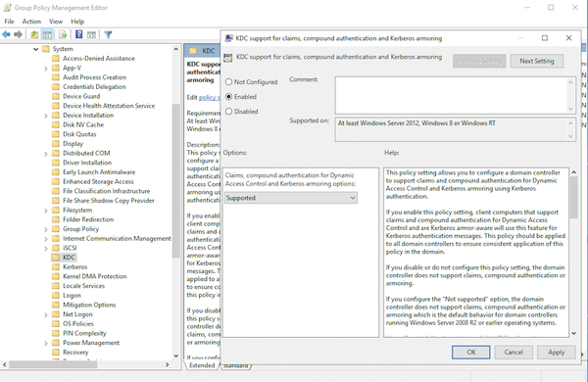This screenshot has height=382, width=588.
Task: Expand the Power Management node
Action: (46, 344)
